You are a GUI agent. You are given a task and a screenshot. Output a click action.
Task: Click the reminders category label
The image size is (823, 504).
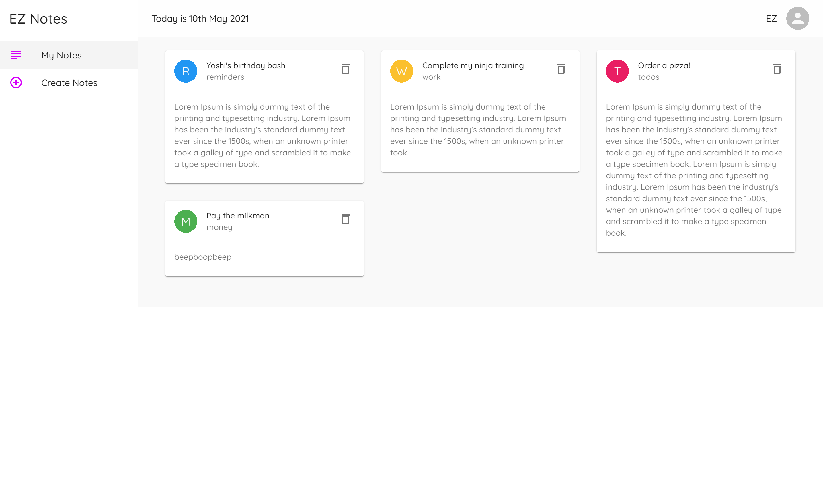tap(225, 77)
